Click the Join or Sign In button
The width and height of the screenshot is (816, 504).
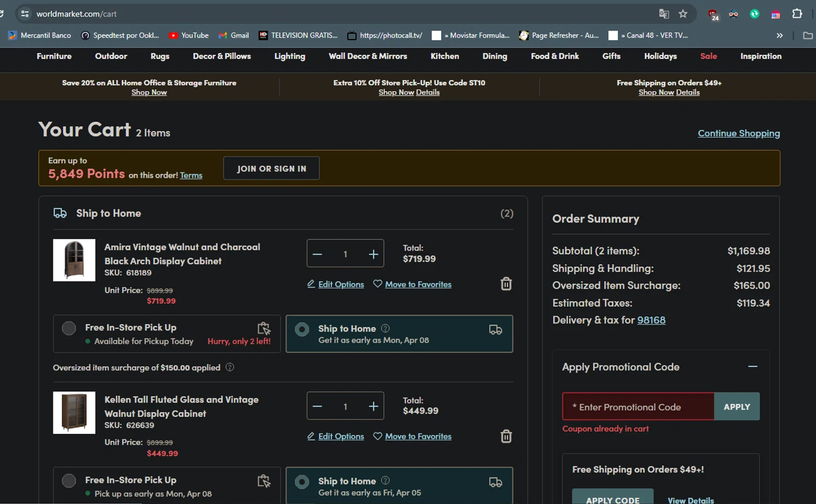(x=271, y=169)
